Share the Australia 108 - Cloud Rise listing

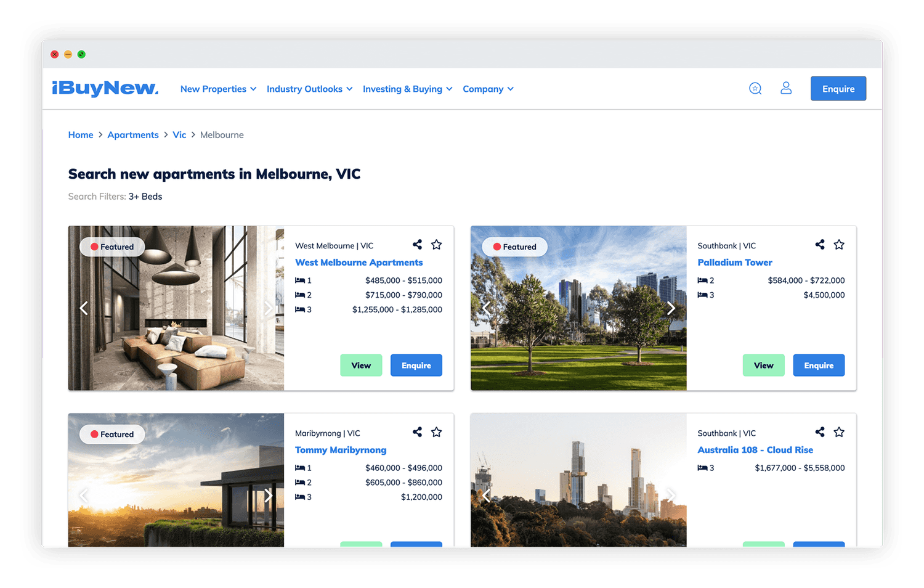tap(820, 432)
